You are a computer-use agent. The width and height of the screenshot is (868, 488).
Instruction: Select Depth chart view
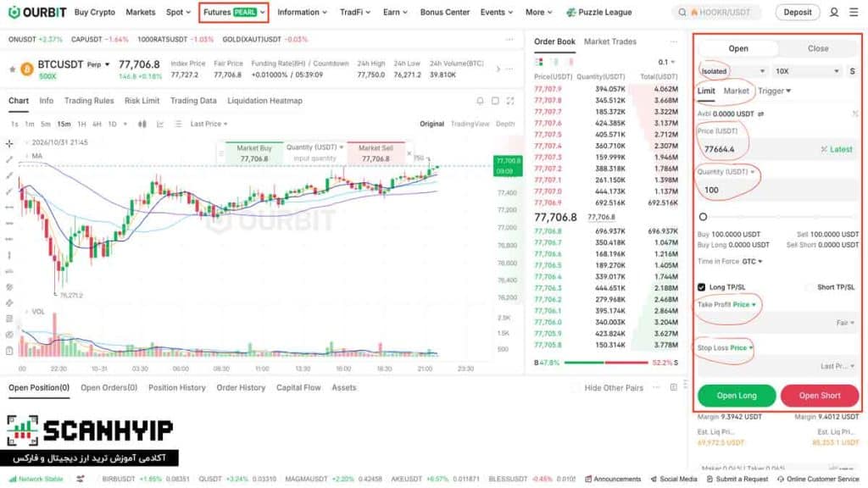point(505,124)
